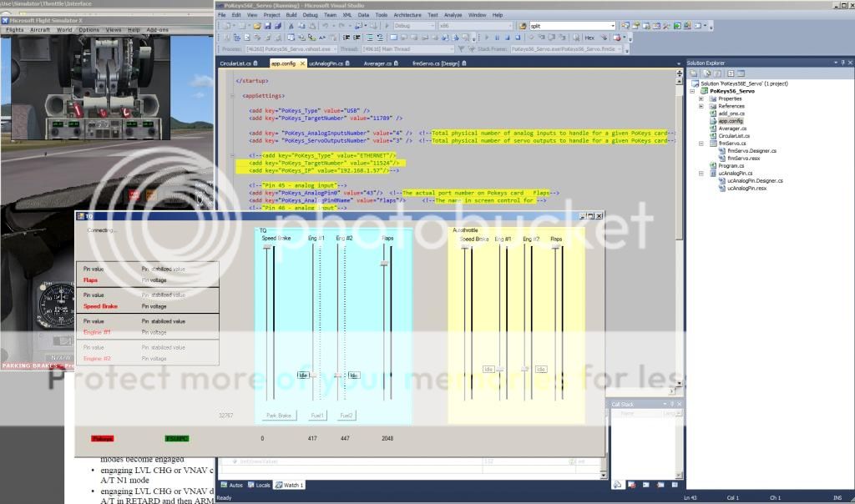This screenshot has height=504, width=855.
Task: Open the Build menu in Visual Studio
Action: point(291,15)
